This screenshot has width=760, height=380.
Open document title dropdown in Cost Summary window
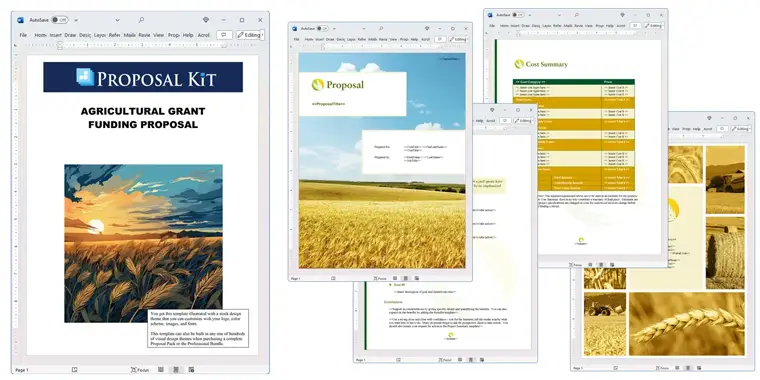tap(559, 15)
